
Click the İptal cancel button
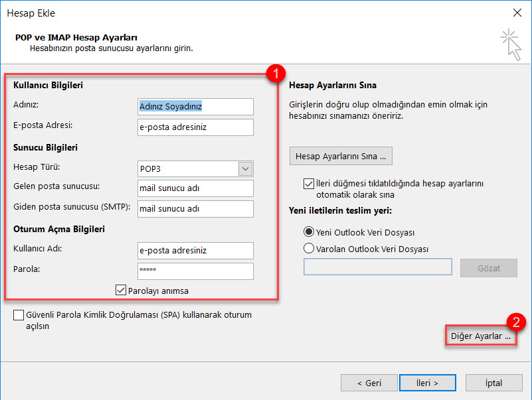493,383
